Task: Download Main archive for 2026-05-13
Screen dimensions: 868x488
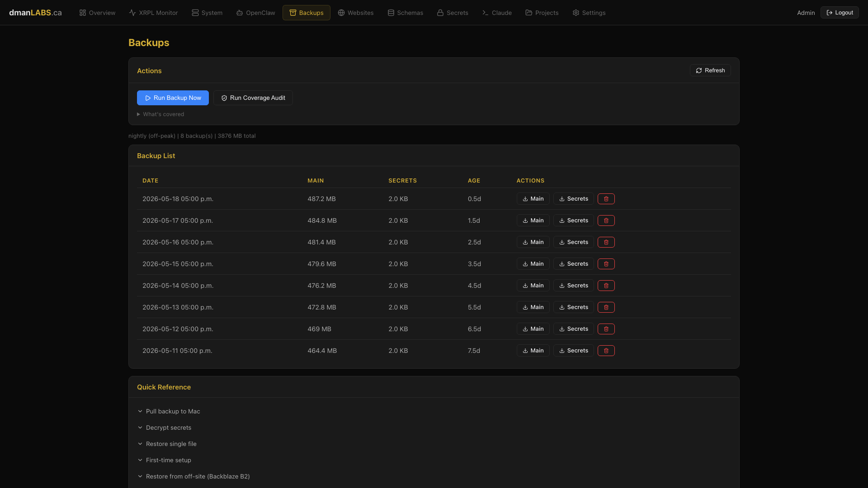Action: coord(533,307)
